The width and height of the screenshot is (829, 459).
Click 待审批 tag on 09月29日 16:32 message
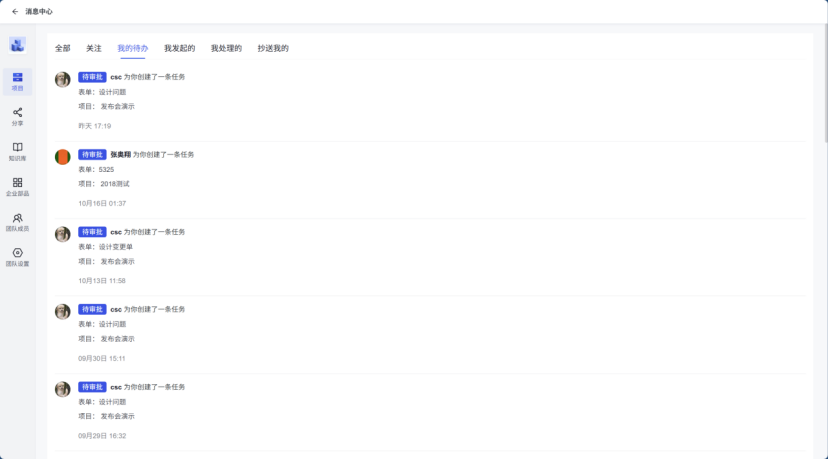pyautogui.click(x=93, y=387)
